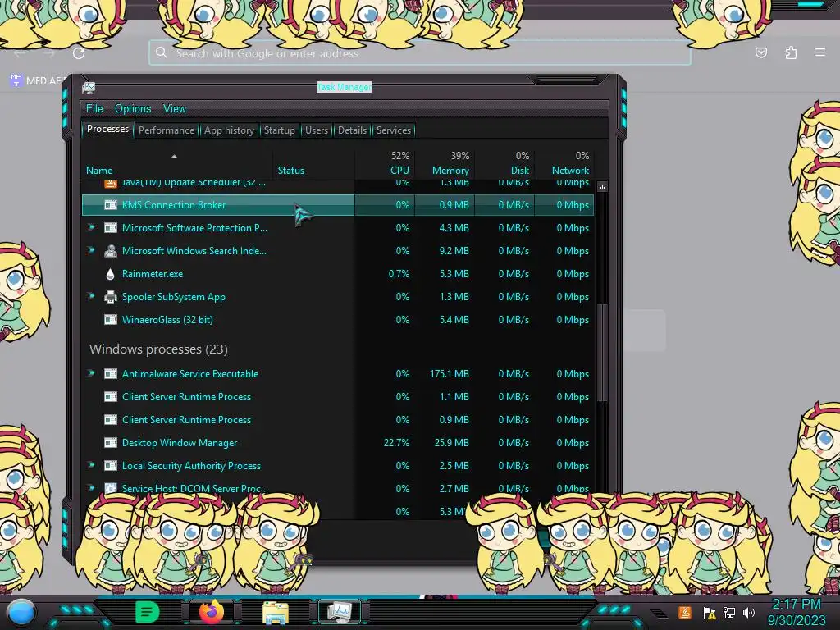Click the Firefox search magnifier icon
Screen dimensions: 840x630
tap(162, 52)
